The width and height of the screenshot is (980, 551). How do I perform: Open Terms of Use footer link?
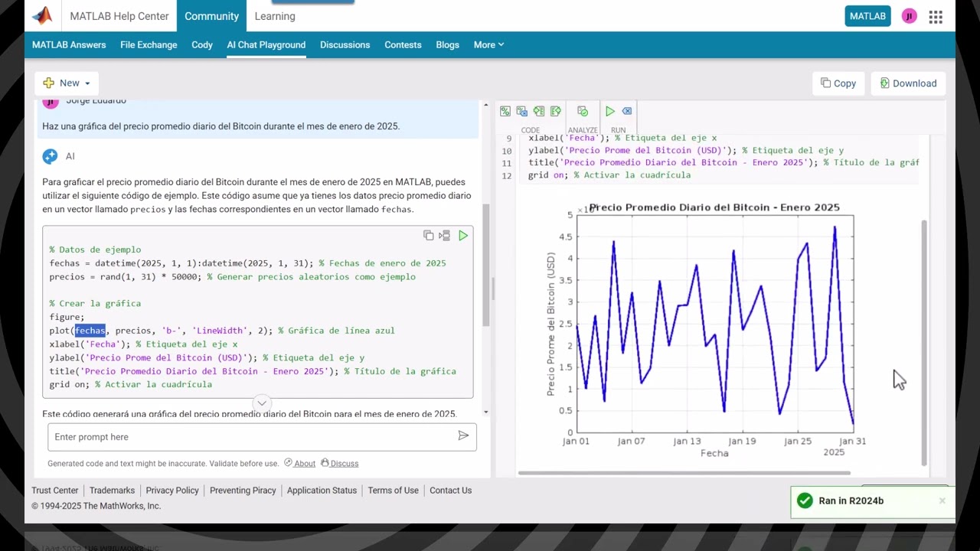click(x=393, y=490)
